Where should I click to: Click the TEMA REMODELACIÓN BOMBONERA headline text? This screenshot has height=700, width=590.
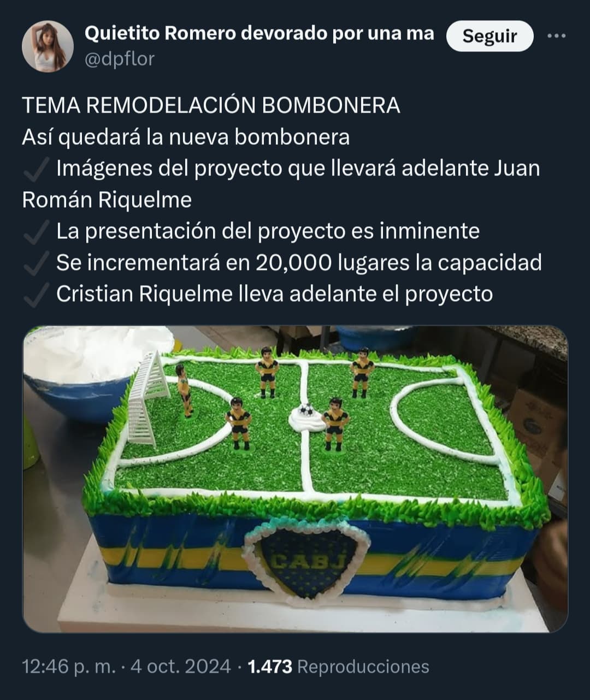click(211, 105)
